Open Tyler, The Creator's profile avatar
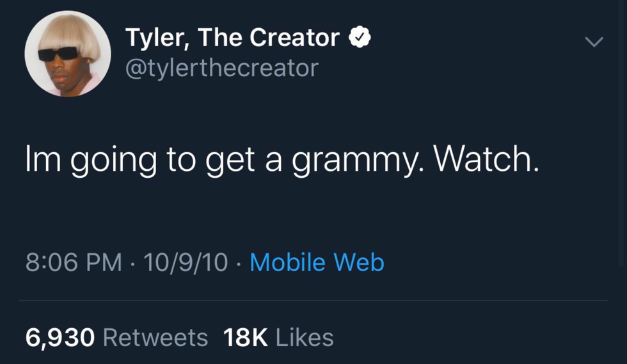 67,54
